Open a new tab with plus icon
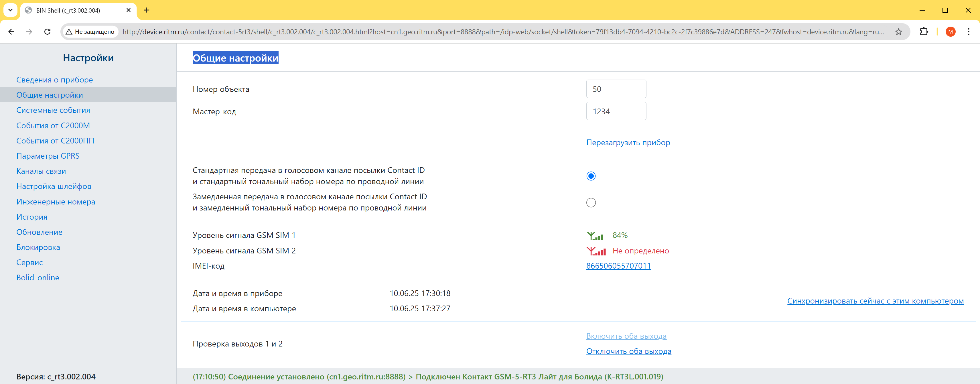This screenshot has width=980, height=384. coord(147,10)
